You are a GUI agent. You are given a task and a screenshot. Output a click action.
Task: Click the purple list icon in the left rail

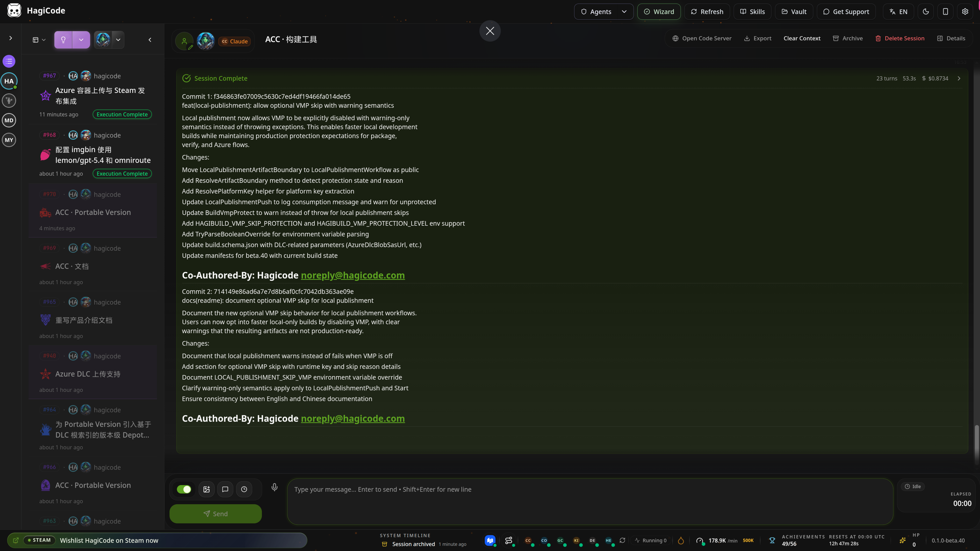click(9, 61)
